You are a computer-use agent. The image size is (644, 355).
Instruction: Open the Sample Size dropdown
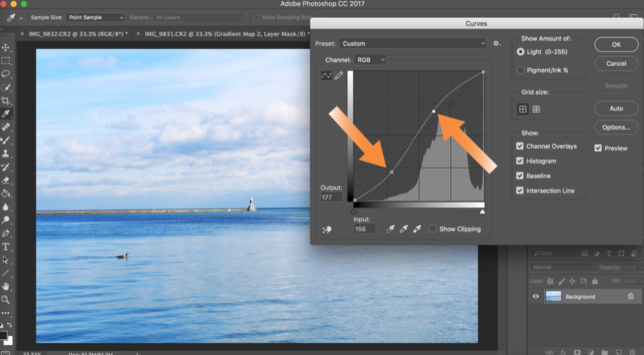click(x=95, y=17)
